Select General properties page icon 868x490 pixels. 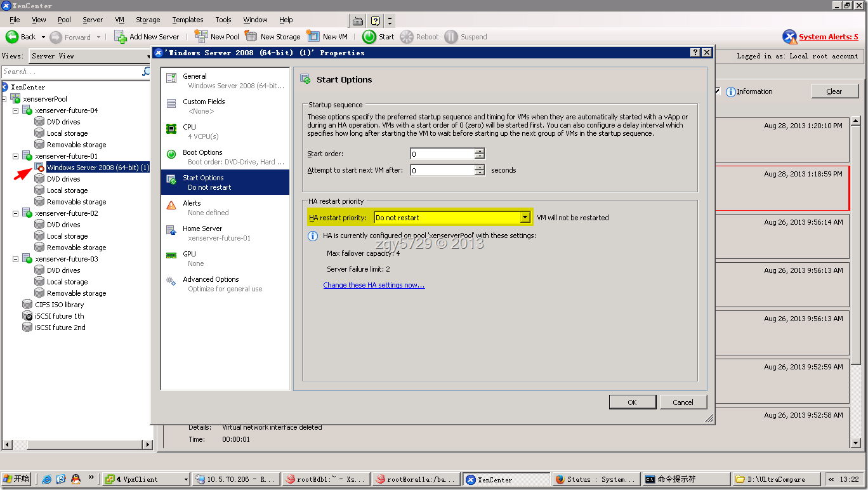[171, 78]
